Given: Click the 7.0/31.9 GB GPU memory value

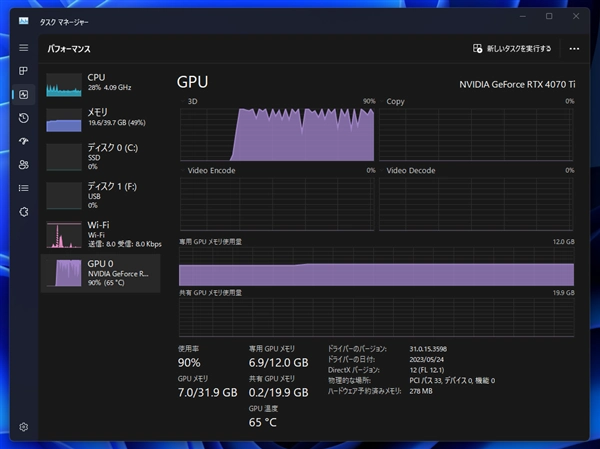Looking at the screenshot, I should (x=208, y=392).
